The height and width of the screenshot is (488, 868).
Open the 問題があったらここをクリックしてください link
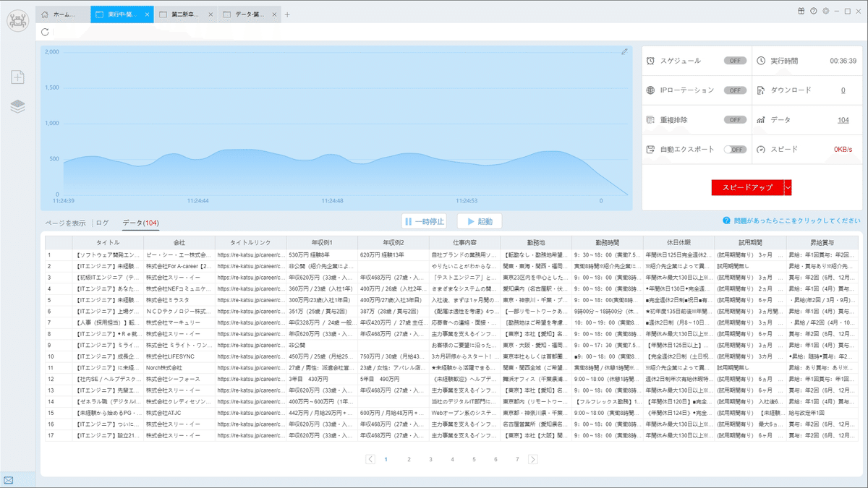coord(797,221)
